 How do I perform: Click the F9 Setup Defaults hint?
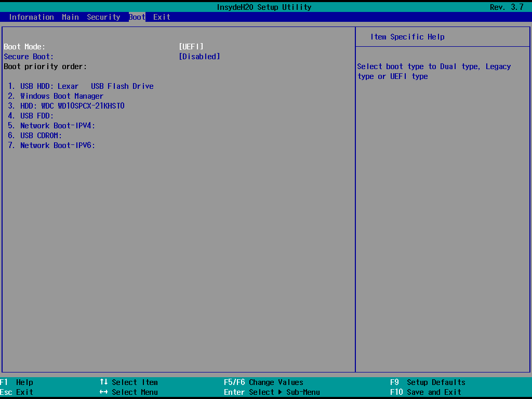(x=428, y=382)
